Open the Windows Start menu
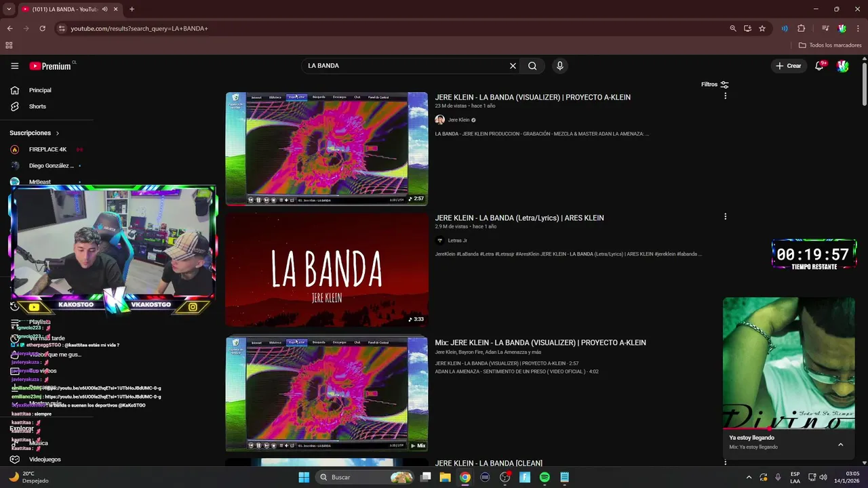Viewport: 868px width, 488px height. tap(304, 477)
